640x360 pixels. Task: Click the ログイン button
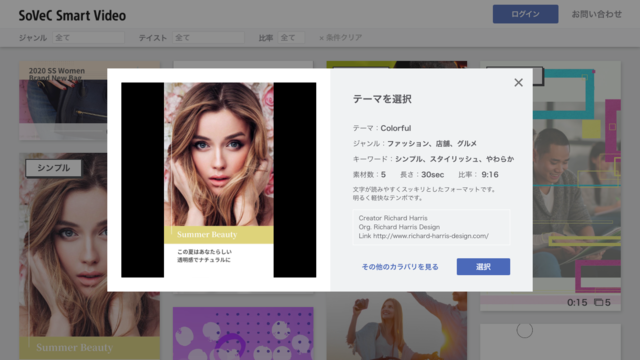tap(525, 14)
